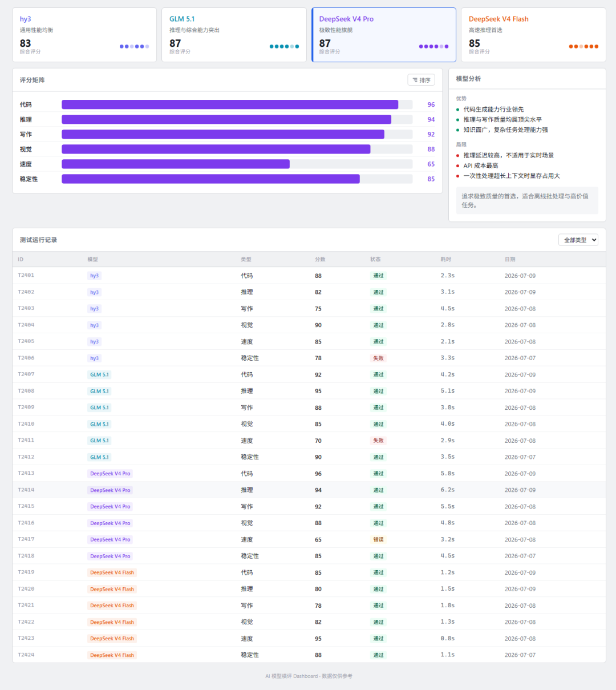Click the DeepSeek V4 Flash tag in row T2422
The image size is (616, 690).
(112, 622)
